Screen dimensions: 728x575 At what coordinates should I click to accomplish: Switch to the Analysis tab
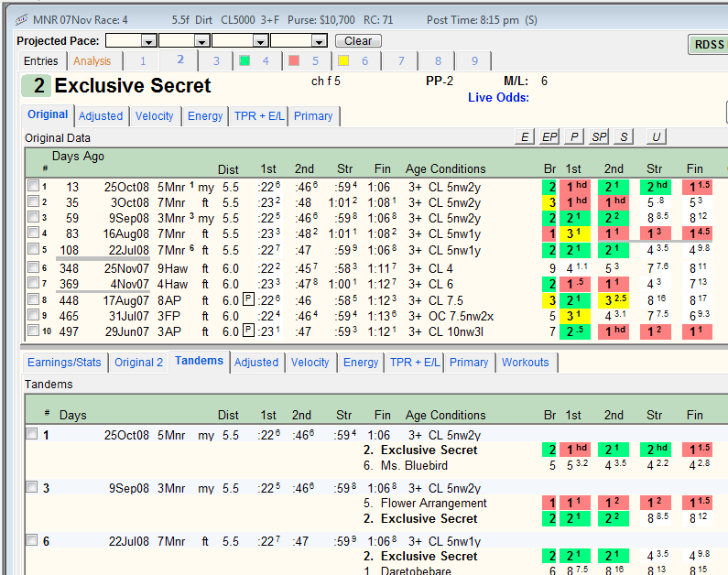92,60
